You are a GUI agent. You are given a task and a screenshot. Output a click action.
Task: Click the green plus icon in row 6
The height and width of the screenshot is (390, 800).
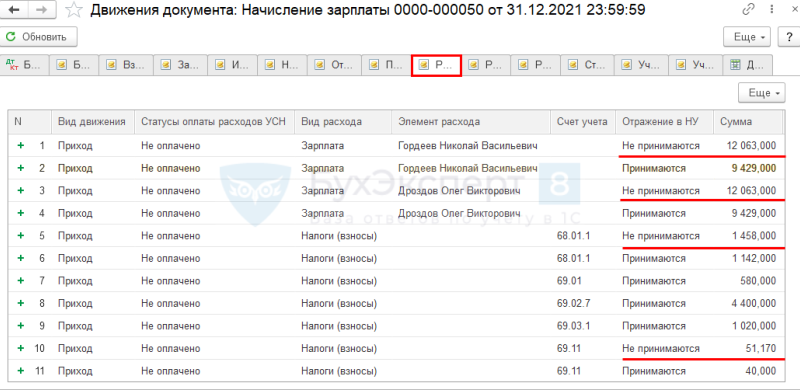pyautogui.click(x=21, y=258)
